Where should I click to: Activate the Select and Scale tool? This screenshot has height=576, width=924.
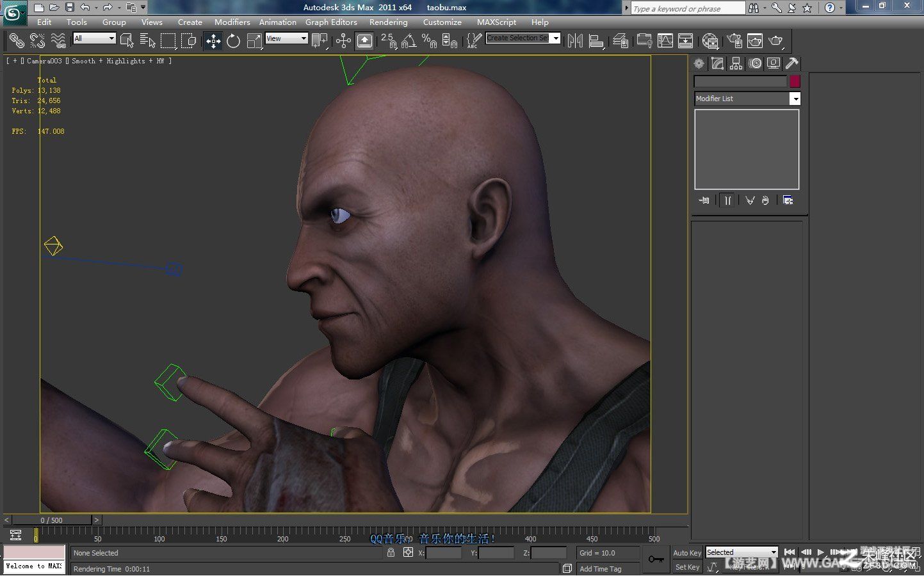[x=254, y=41]
